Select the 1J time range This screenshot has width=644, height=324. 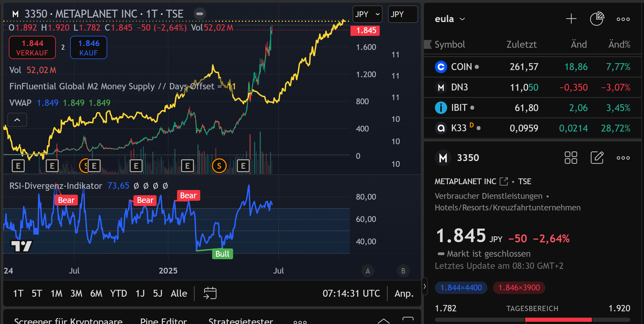pyautogui.click(x=140, y=293)
